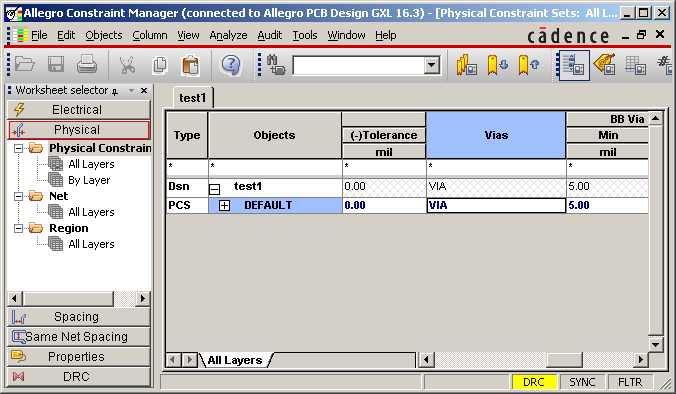Screen dimensions: 676x394
Task: Collapse the Physical Constraint Set folder
Action: pos(18,148)
